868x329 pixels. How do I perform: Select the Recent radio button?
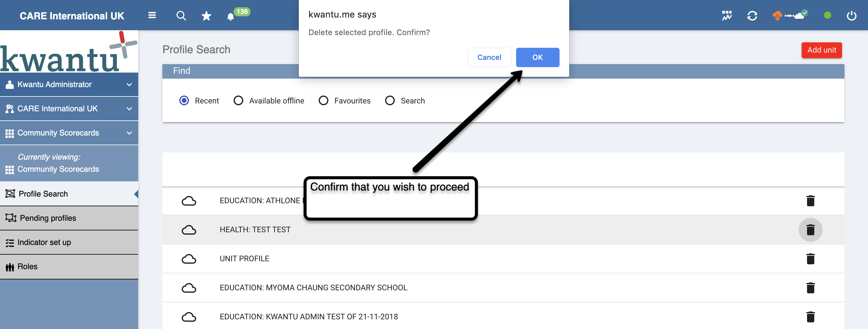tap(184, 101)
